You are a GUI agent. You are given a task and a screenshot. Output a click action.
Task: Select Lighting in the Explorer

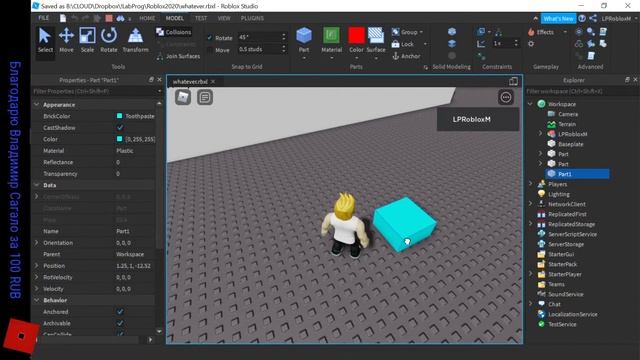pos(558,194)
